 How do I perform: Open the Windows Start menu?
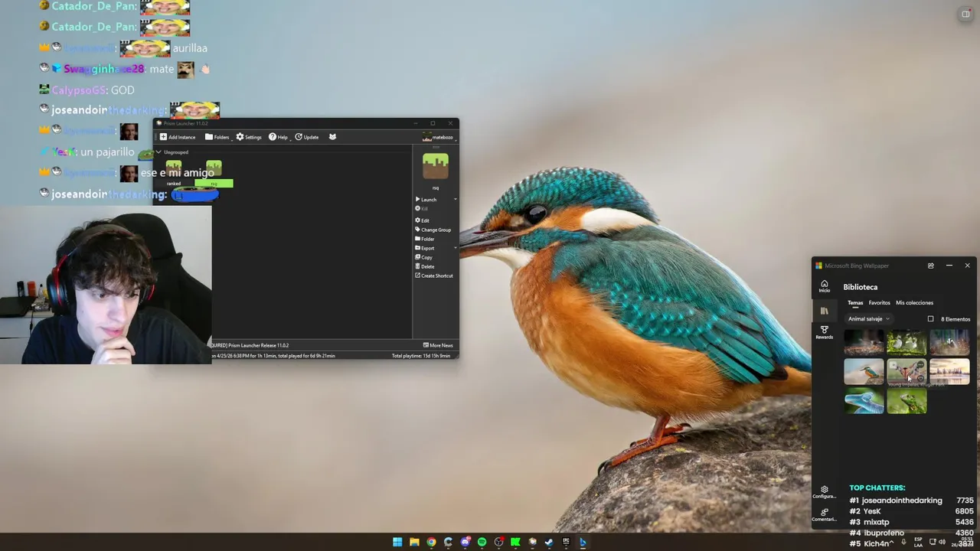tap(397, 542)
